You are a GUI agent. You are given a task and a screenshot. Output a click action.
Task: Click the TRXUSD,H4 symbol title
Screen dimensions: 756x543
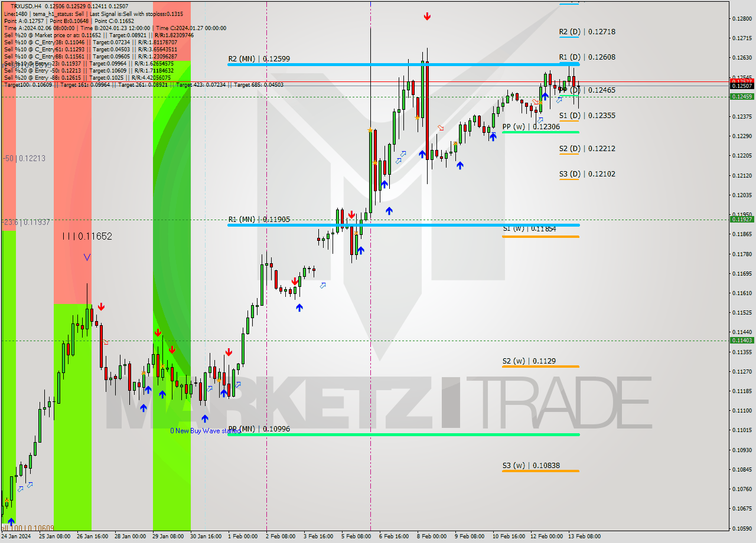coord(26,6)
